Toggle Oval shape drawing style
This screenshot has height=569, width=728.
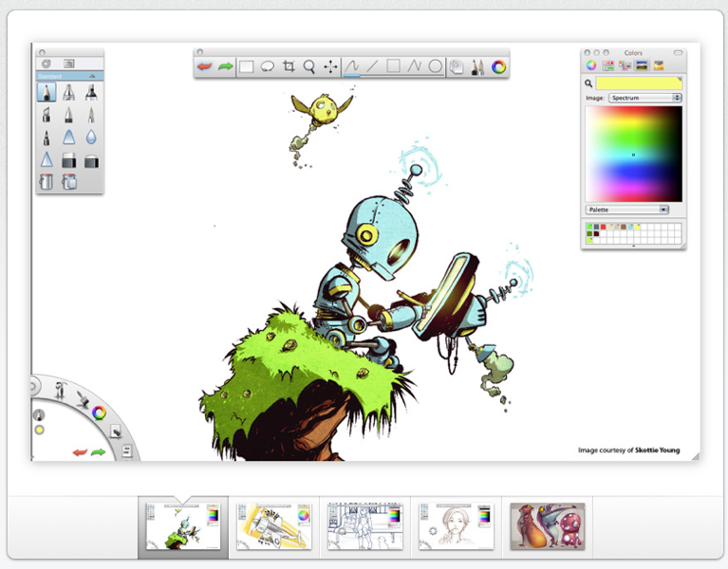click(x=435, y=66)
